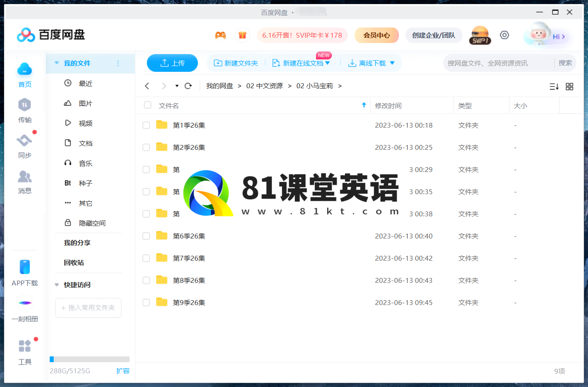Open the 传输 transfer icon

25,105
